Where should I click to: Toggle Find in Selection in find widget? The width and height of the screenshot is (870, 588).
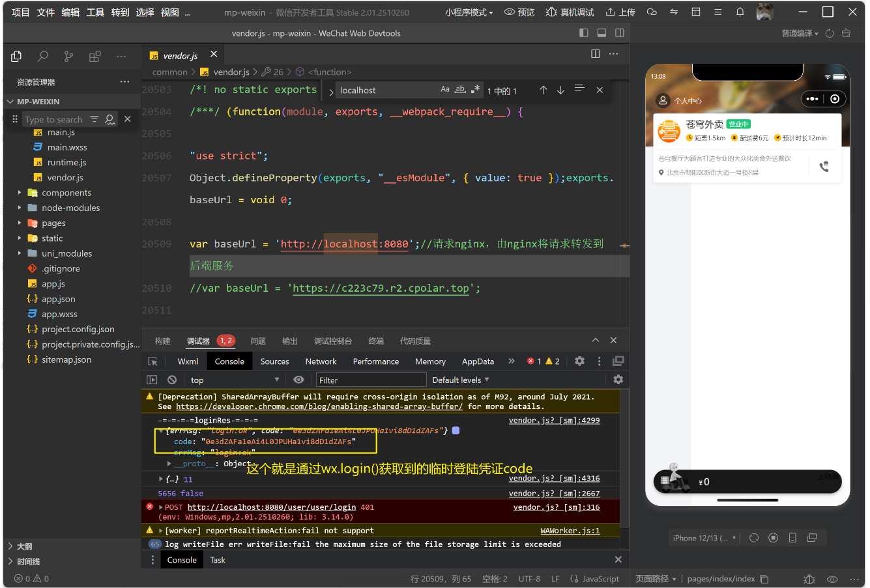[579, 89]
